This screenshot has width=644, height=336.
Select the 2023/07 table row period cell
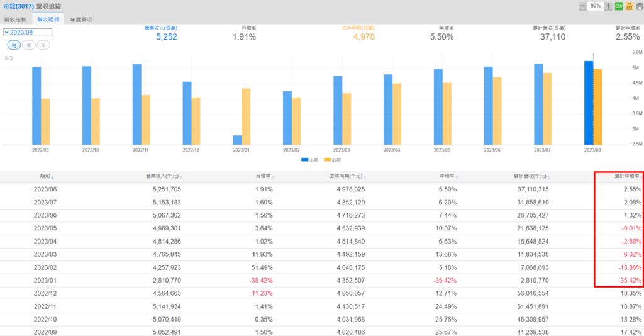45,203
